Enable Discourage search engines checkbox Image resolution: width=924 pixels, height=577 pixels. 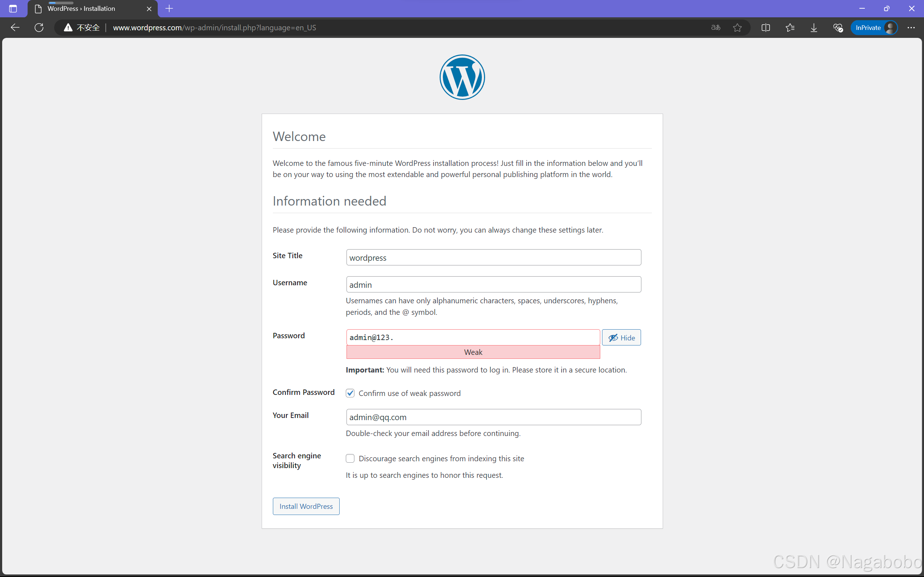(x=350, y=458)
